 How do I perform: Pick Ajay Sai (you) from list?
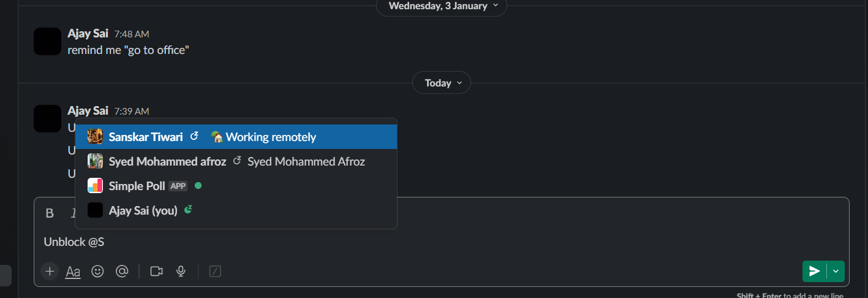coord(143,210)
